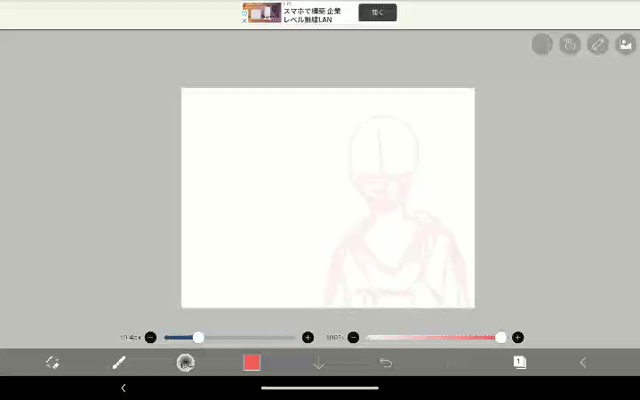Increase brush opacity with plus button

(518, 338)
